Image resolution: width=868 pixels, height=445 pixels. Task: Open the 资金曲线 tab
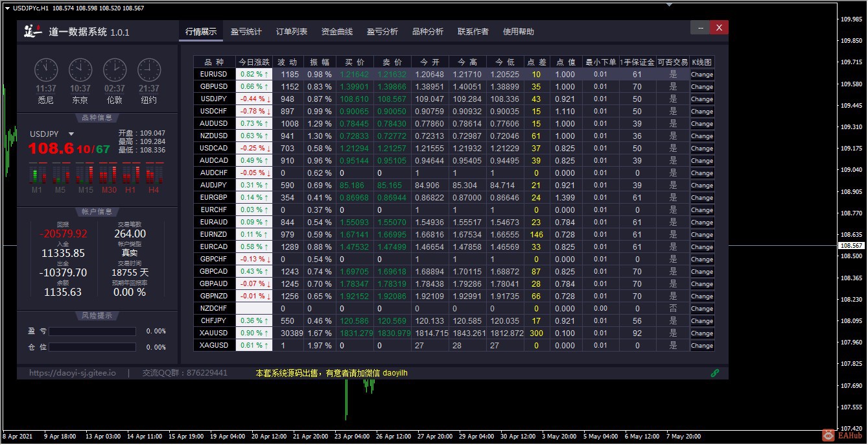point(337,32)
